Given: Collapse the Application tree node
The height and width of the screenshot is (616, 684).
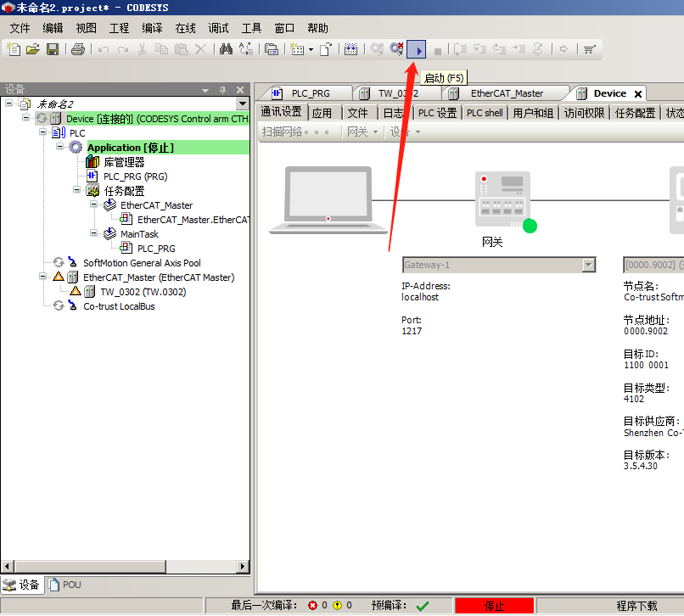Looking at the screenshot, I should coord(59,147).
